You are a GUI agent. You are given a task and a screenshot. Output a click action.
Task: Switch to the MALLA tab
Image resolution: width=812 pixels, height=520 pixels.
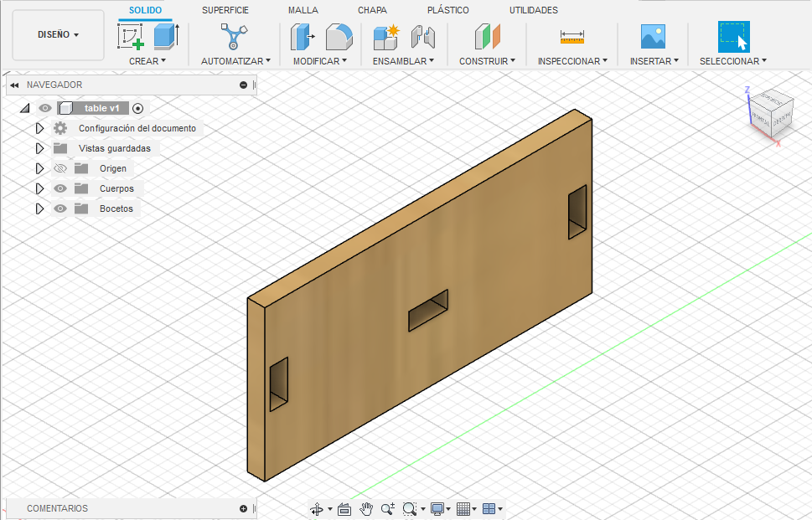click(x=303, y=10)
